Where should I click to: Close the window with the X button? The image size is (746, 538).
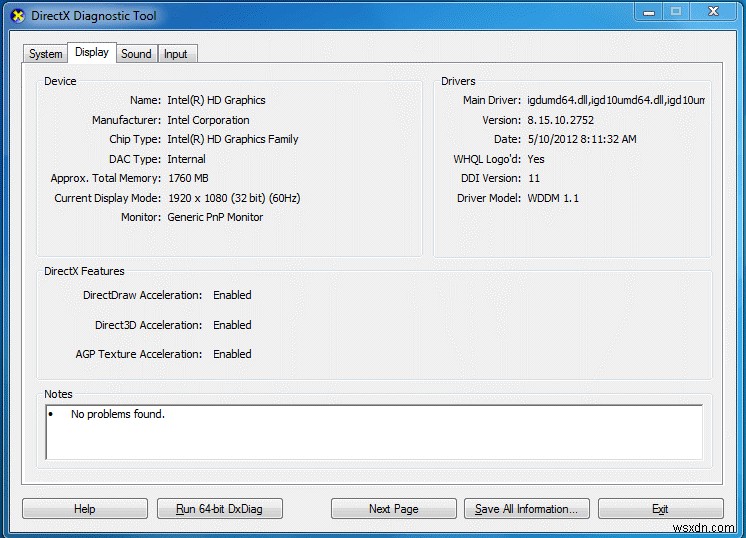coord(713,11)
